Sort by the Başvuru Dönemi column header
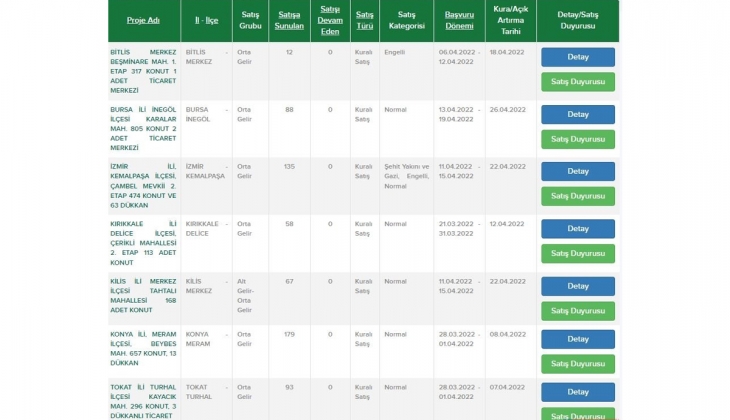The height and width of the screenshot is (420, 730). (460, 20)
